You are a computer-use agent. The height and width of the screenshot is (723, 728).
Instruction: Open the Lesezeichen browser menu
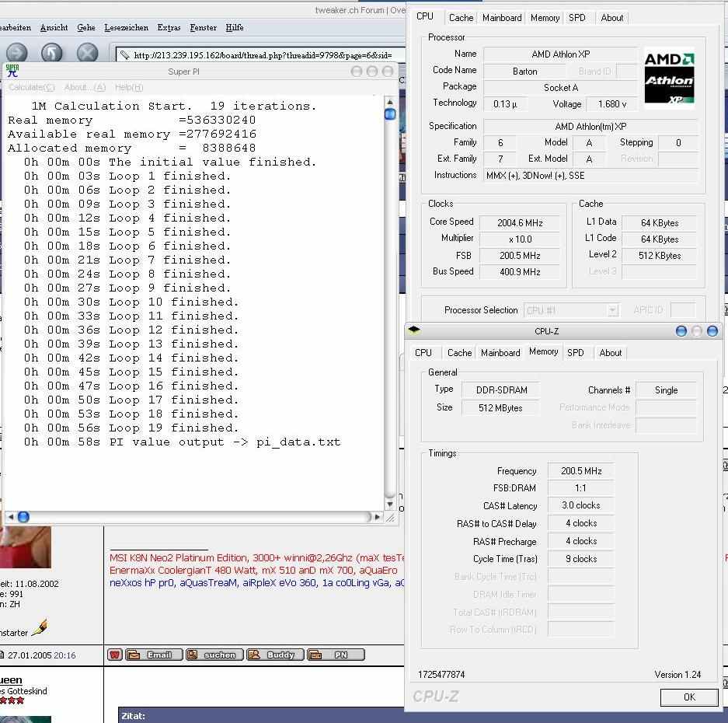(126, 27)
